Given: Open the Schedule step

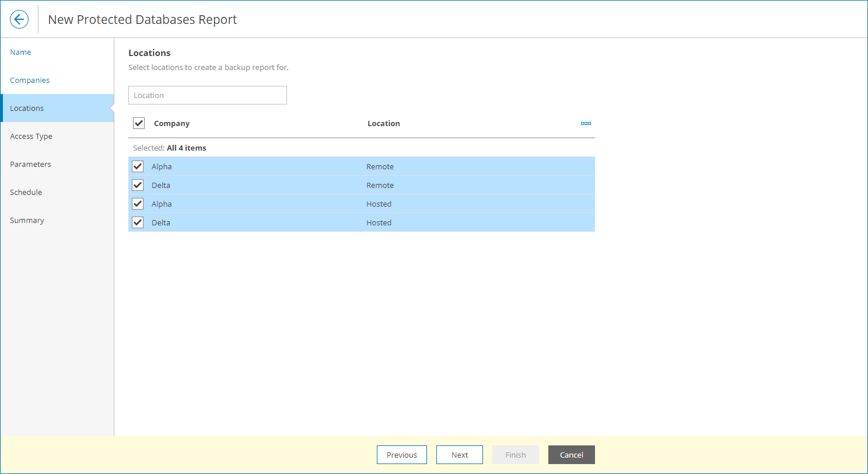Looking at the screenshot, I should point(26,192).
